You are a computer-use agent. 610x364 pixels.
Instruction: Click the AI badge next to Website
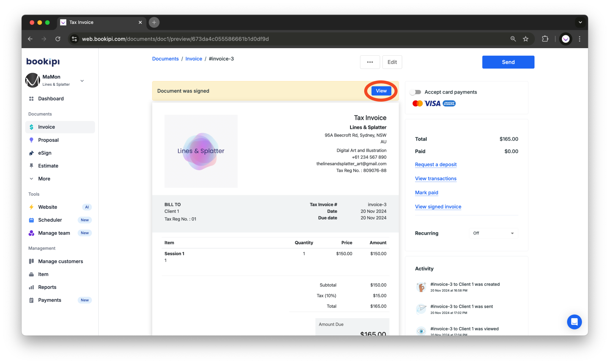86,207
